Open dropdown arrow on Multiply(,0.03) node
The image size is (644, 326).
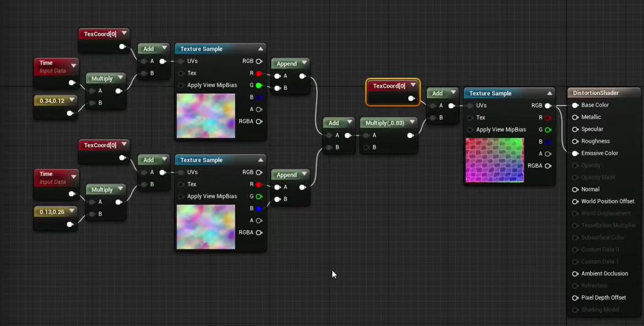(412, 122)
